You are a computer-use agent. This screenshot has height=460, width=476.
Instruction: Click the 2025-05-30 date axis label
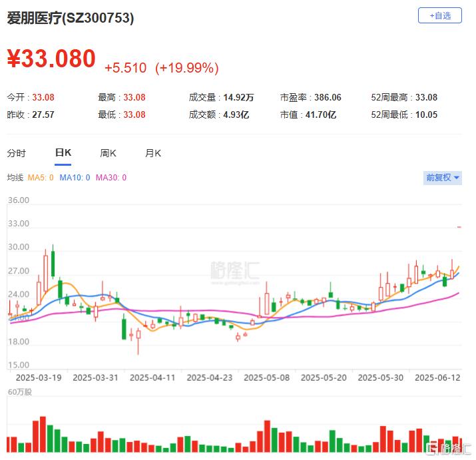pos(381,377)
